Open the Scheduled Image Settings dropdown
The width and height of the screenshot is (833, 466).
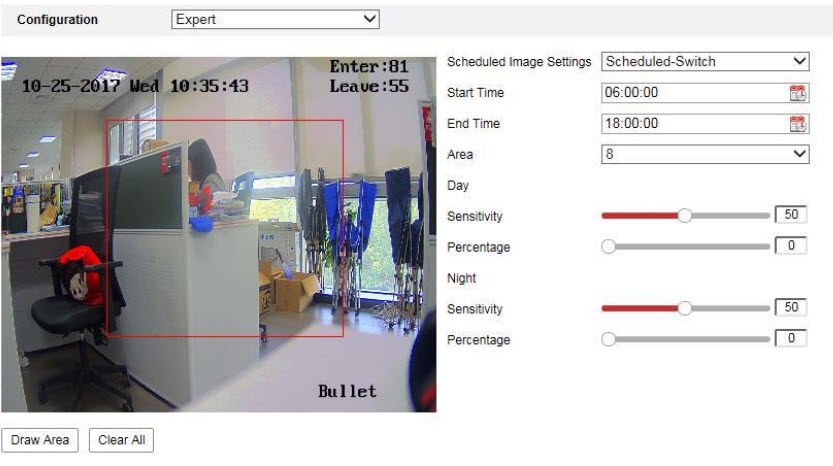click(x=705, y=62)
